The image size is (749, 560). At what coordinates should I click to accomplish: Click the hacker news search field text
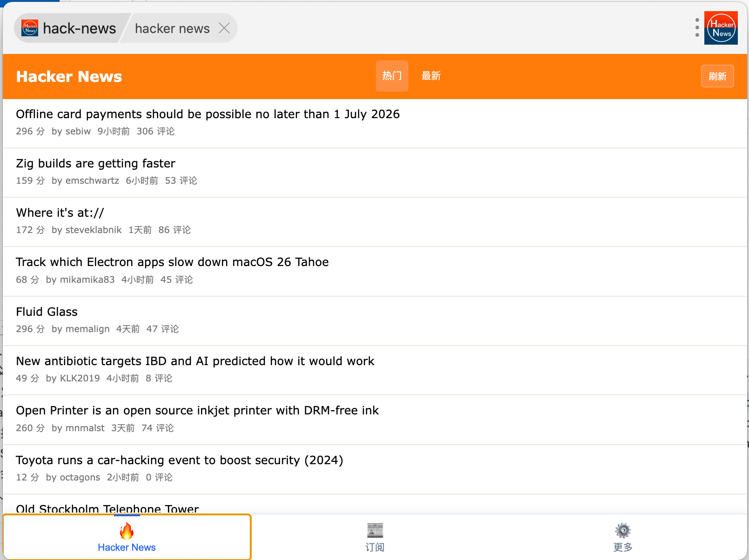[172, 29]
